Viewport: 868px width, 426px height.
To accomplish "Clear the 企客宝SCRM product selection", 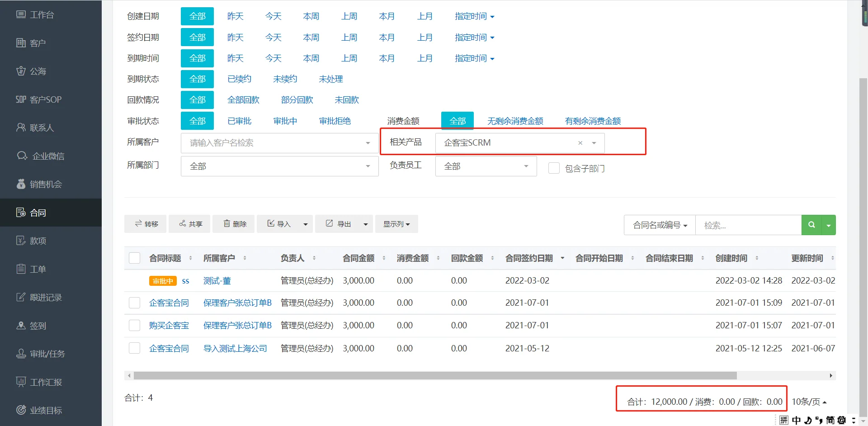I will (x=580, y=143).
